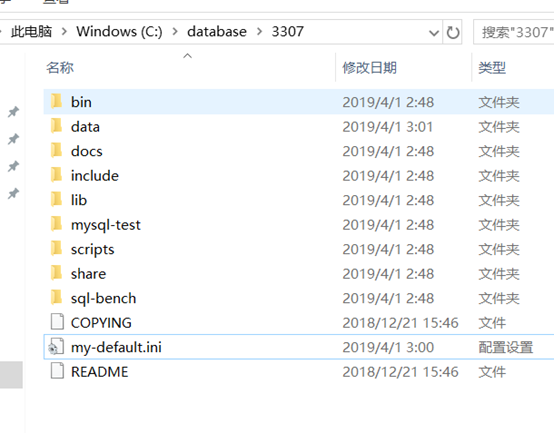Select the include folder name
The image size is (554, 433).
(95, 176)
